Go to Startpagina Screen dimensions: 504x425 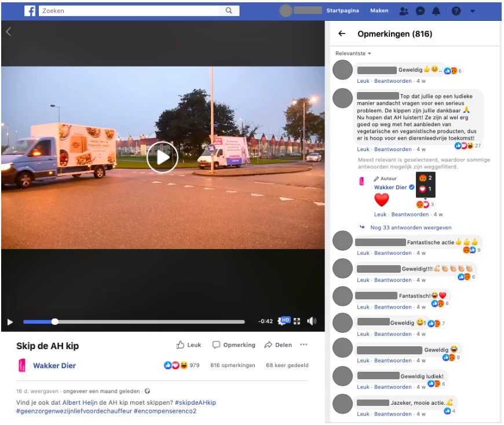tap(342, 11)
